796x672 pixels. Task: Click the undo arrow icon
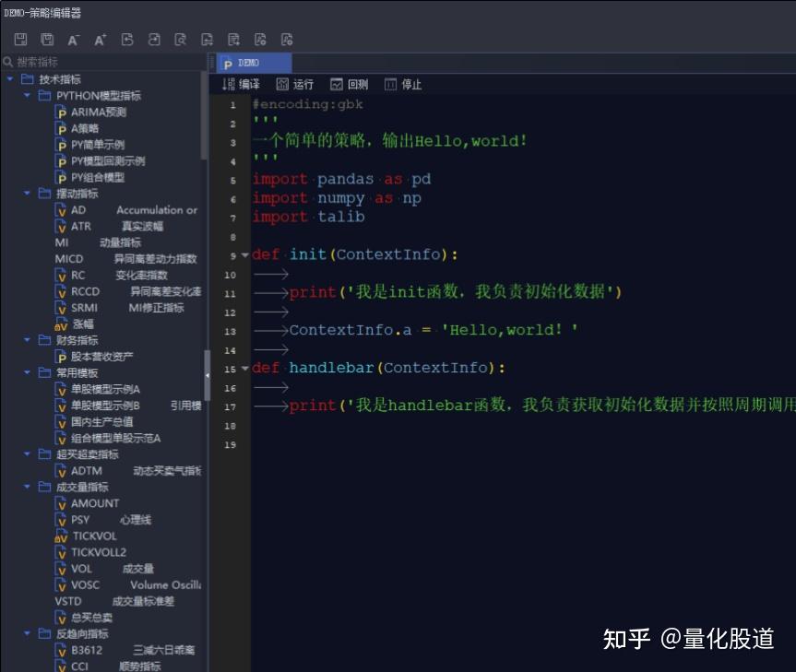click(125, 40)
